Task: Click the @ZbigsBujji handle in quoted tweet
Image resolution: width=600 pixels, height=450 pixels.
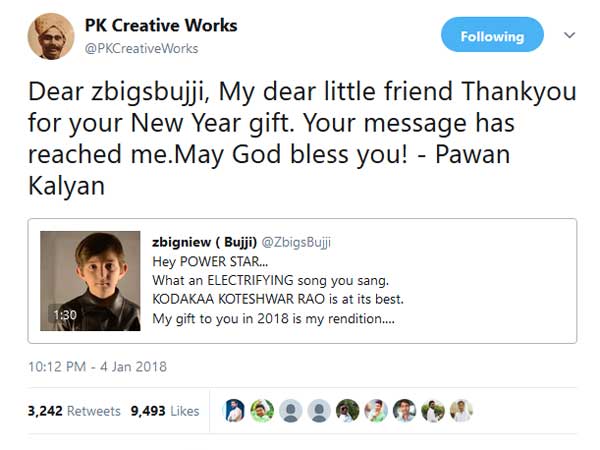Action: (x=297, y=242)
